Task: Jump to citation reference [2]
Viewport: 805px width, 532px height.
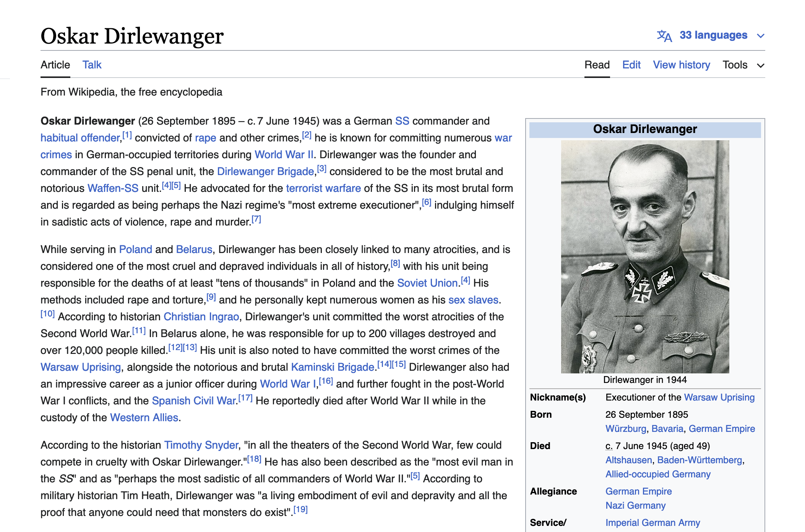Action: pyautogui.click(x=307, y=135)
